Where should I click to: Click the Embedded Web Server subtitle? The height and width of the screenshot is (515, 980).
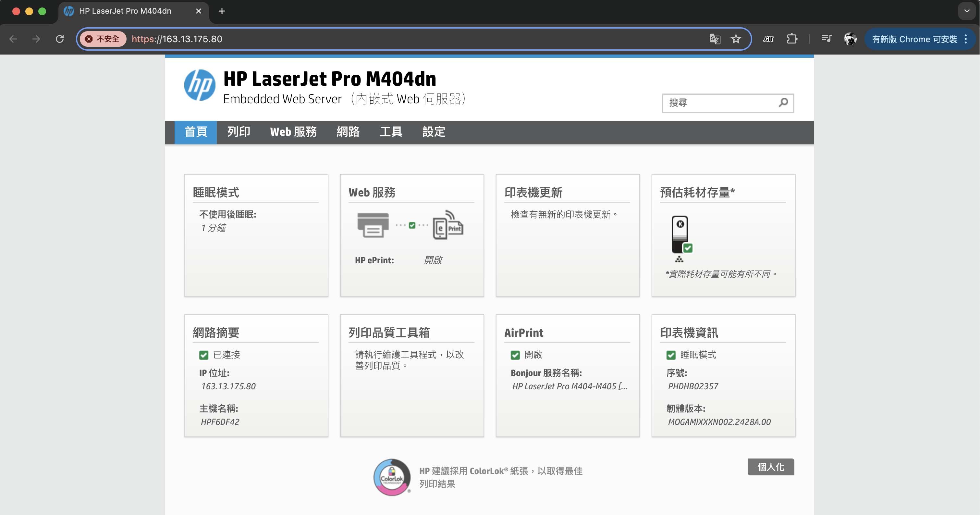[x=344, y=99]
